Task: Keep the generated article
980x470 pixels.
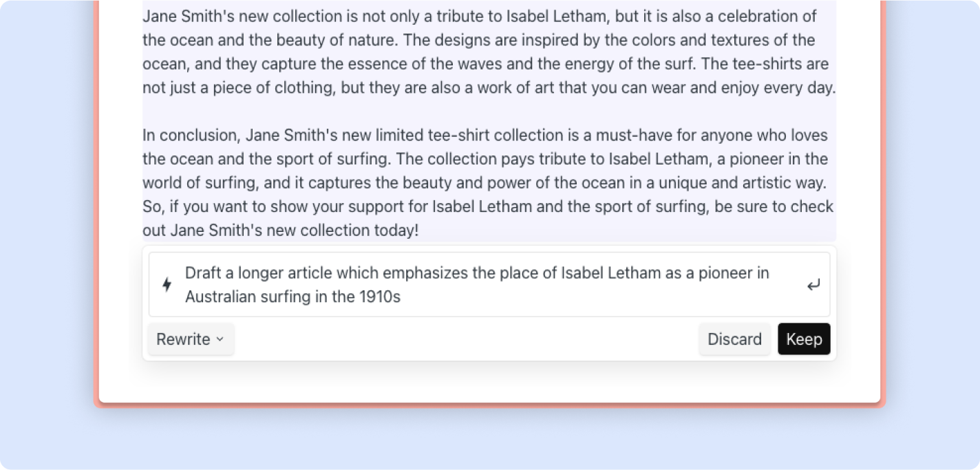Action: [x=804, y=339]
